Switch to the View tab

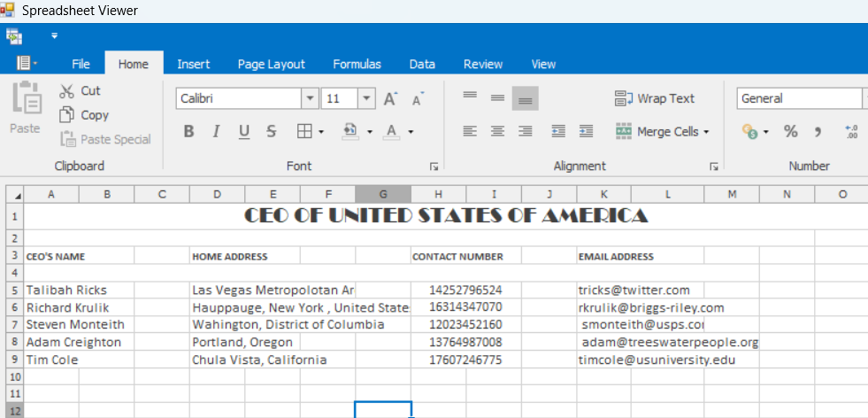pos(543,64)
